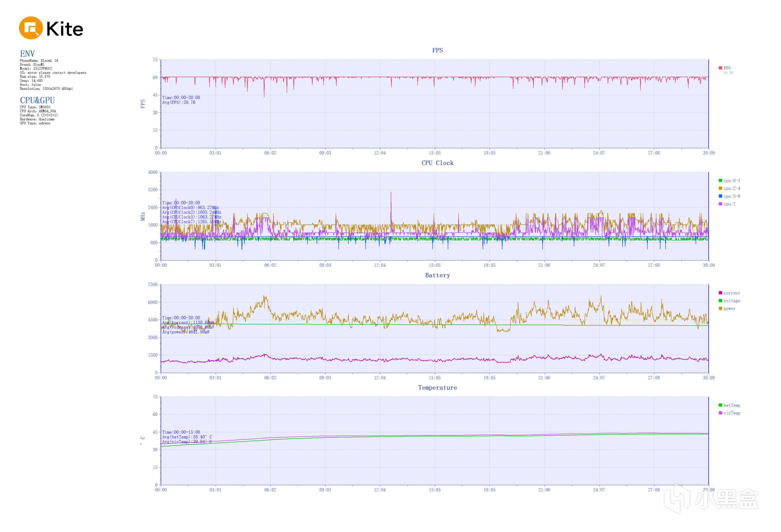Hide the batTemp series via legend
The height and width of the screenshot is (532, 781).
click(720, 405)
